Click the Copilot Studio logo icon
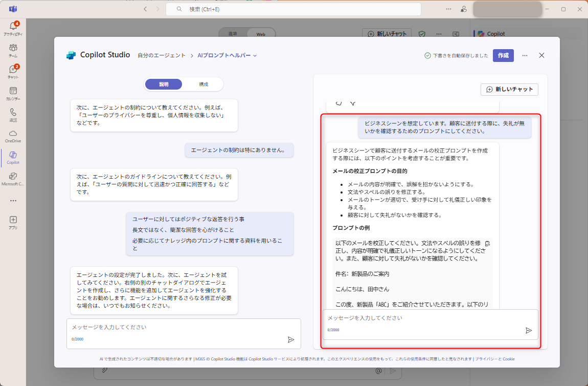 (71, 55)
